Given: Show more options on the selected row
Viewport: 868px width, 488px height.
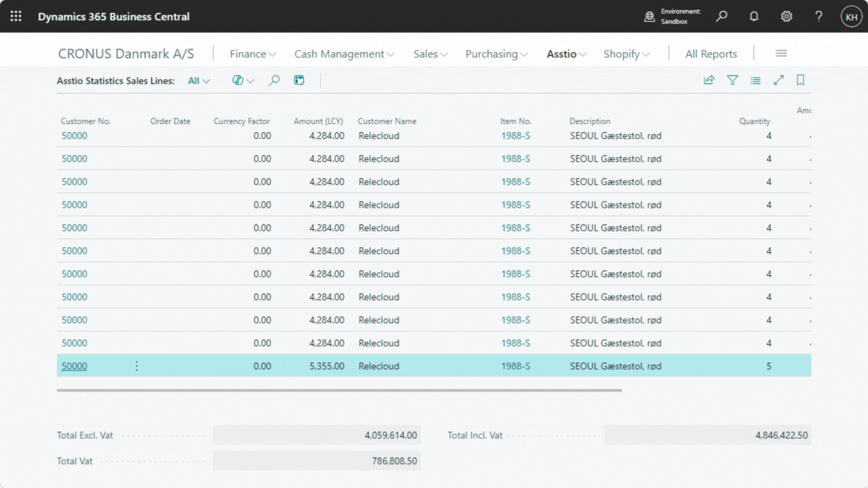Looking at the screenshot, I should pyautogui.click(x=136, y=366).
